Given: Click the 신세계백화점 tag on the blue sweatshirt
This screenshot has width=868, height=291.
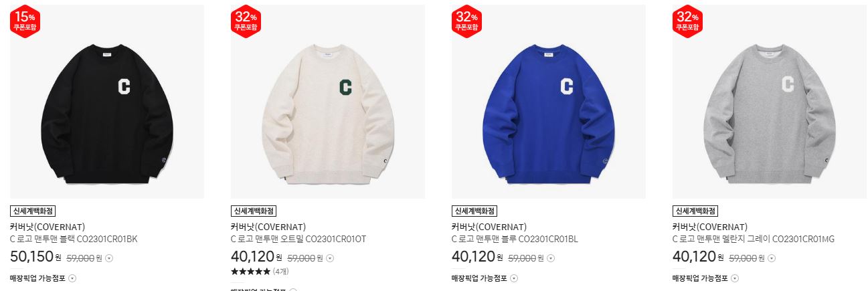Looking at the screenshot, I should (474, 211).
